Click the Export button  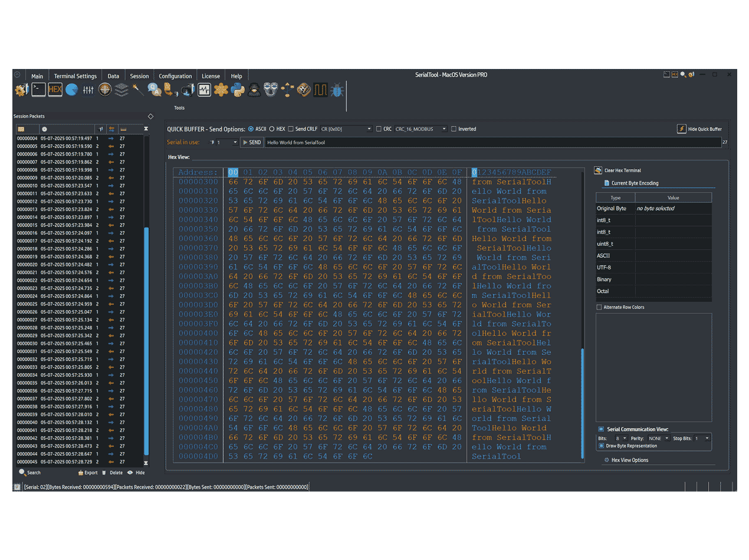[x=88, y=472]
